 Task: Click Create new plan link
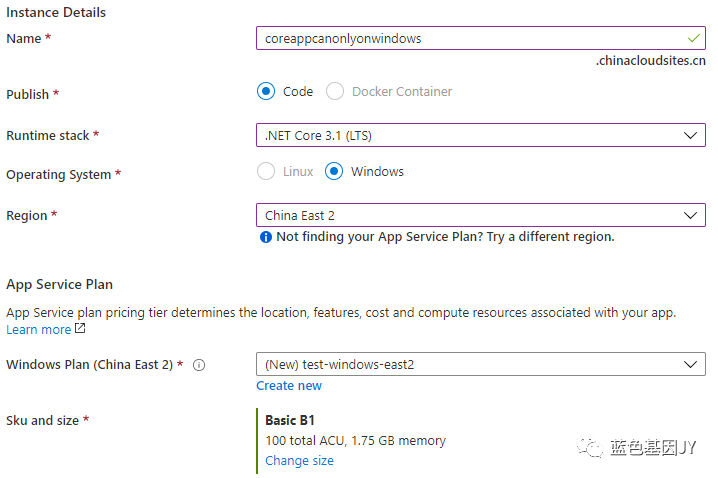pos(289,386)
